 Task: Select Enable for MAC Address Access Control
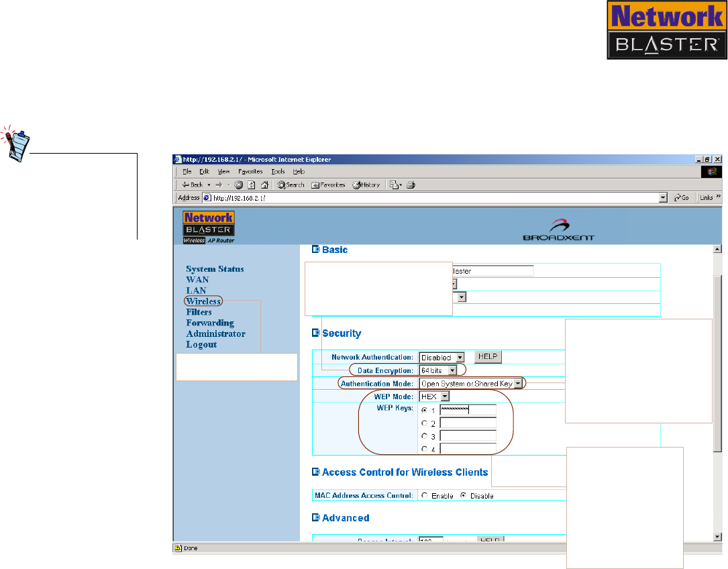point(424,496)
